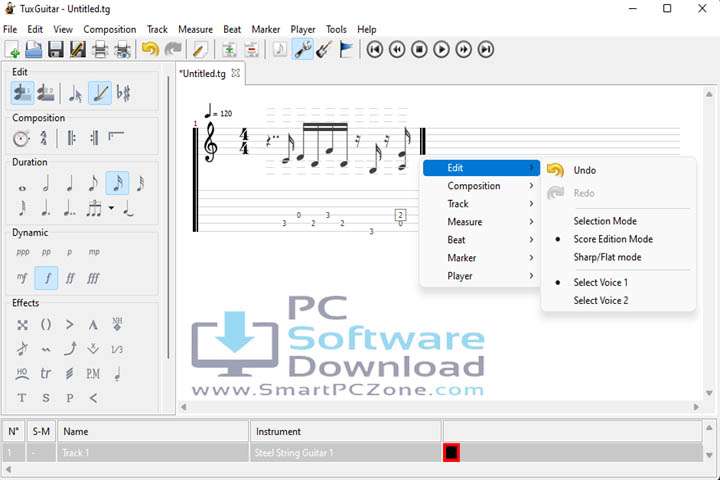Apply the trill tr effect
This screenshot has width=720, height=480.
click(45, 373)
